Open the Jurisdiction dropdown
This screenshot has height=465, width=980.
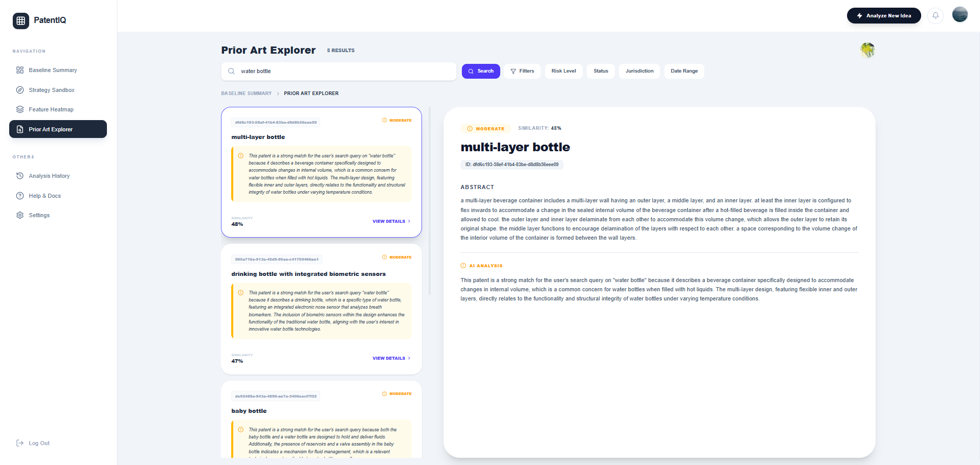[639, 71]
